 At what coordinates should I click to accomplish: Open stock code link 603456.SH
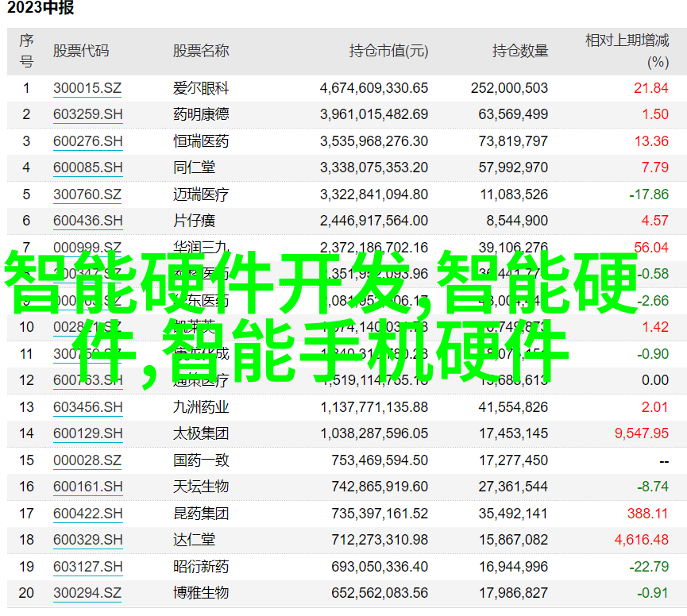click(87, 407)
